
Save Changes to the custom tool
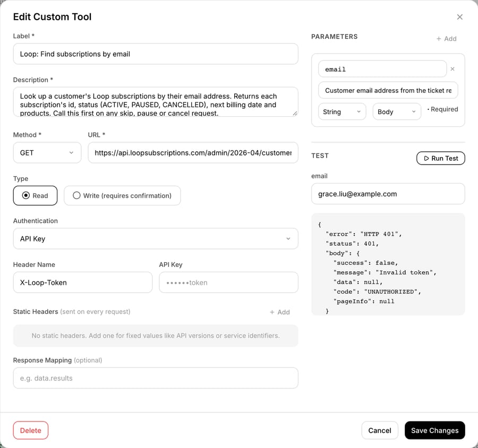pos(434,430)
